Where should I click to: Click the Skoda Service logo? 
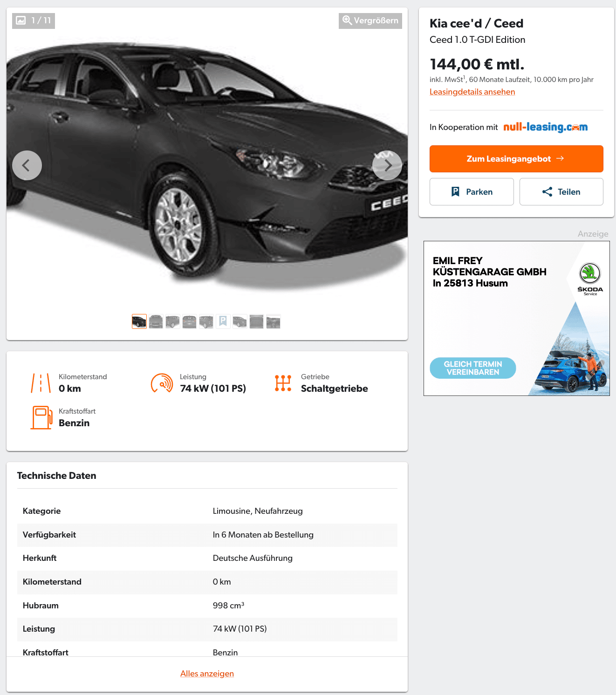pyautogui.click(x=590, y=279)
